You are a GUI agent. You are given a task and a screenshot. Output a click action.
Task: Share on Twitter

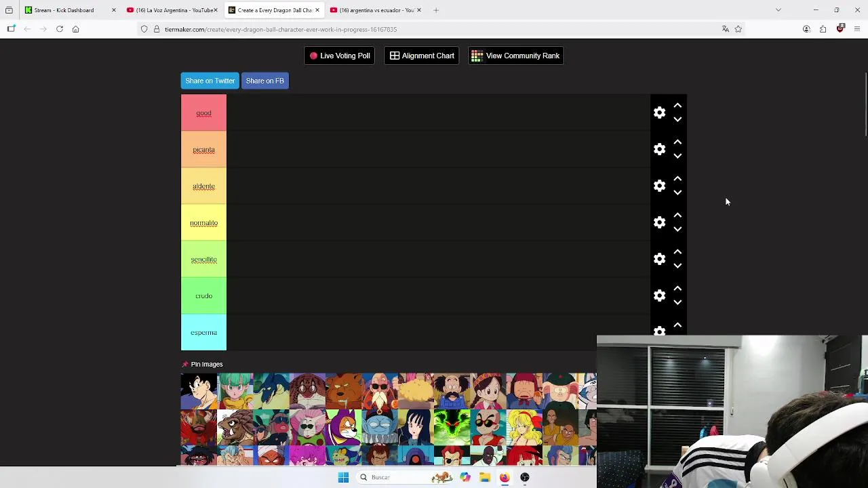pos(210,81)
